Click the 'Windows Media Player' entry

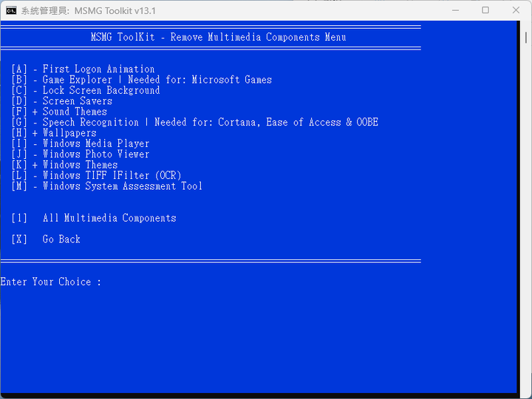pos(81,143)
